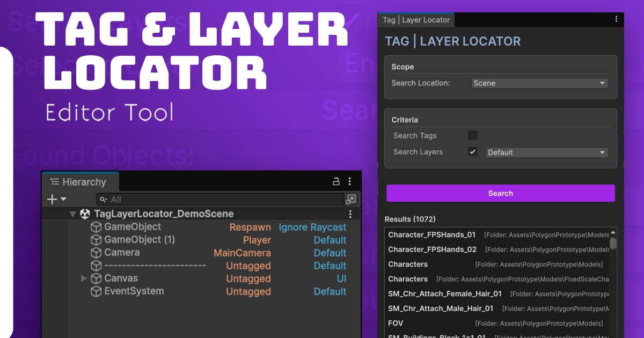Image resolution: width=644 pixels, height=338 pixels.
Task: Open the Default layer dropdown
Action: click(546, 152)
